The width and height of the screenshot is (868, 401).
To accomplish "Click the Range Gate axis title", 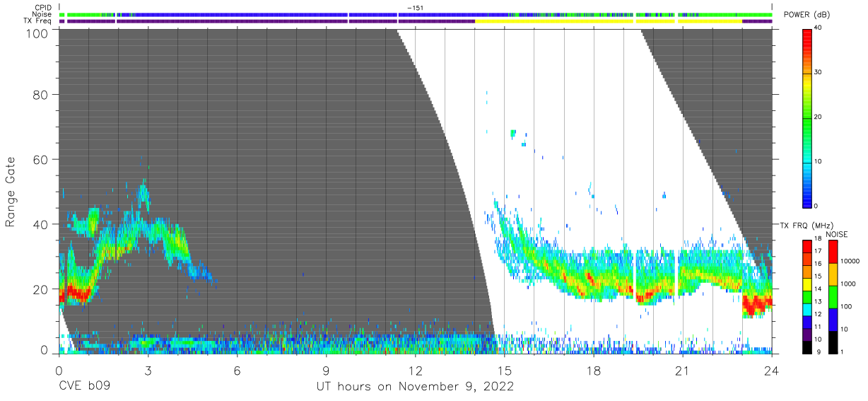I will click(x=11, y=192).
